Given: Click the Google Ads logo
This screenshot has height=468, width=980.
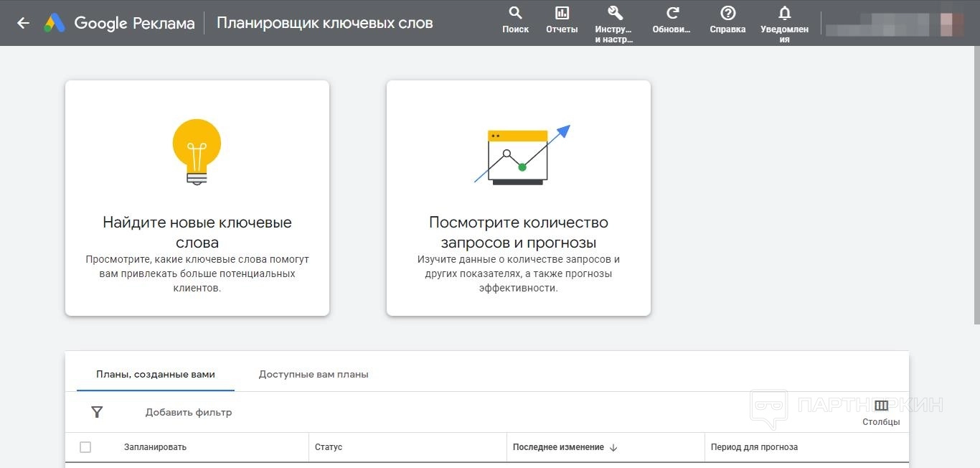Looking at the screenshot, I should (55, 23).
